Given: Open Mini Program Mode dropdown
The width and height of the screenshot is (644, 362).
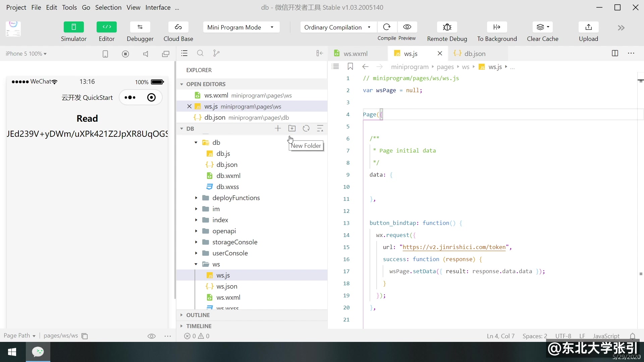Looking at the screenshot, I should coord(241,27).
